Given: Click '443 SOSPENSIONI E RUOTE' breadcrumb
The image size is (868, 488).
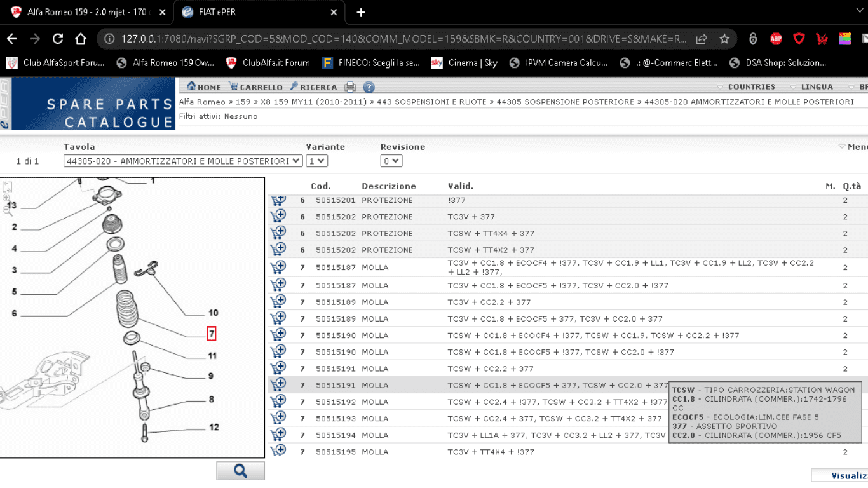Looking at the screenshot, I should pyautogui.click(x=431, y=102).
